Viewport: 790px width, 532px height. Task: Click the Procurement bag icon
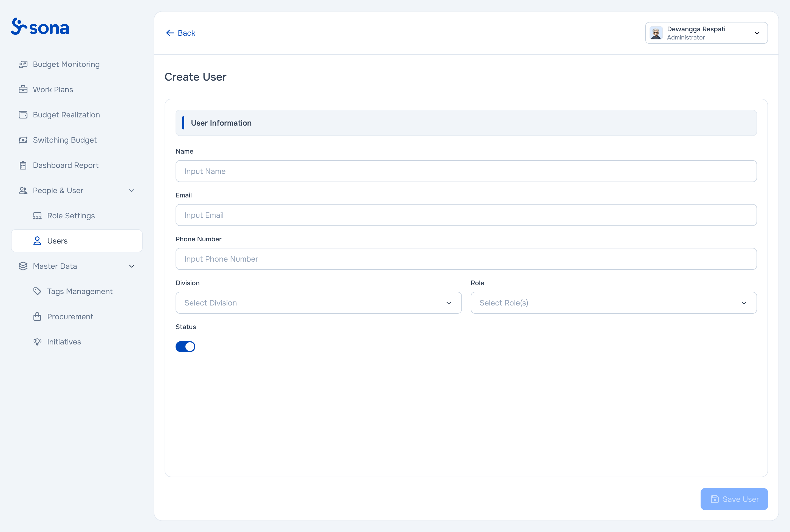coord(37,316)
